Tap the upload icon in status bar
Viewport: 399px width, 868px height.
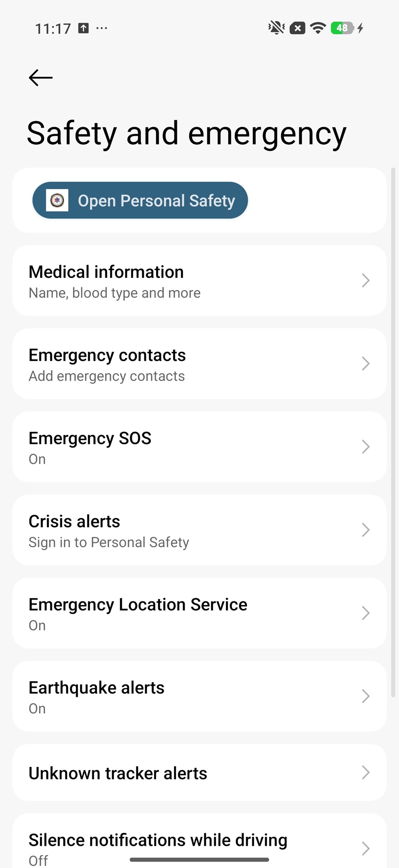pos(83,28)
